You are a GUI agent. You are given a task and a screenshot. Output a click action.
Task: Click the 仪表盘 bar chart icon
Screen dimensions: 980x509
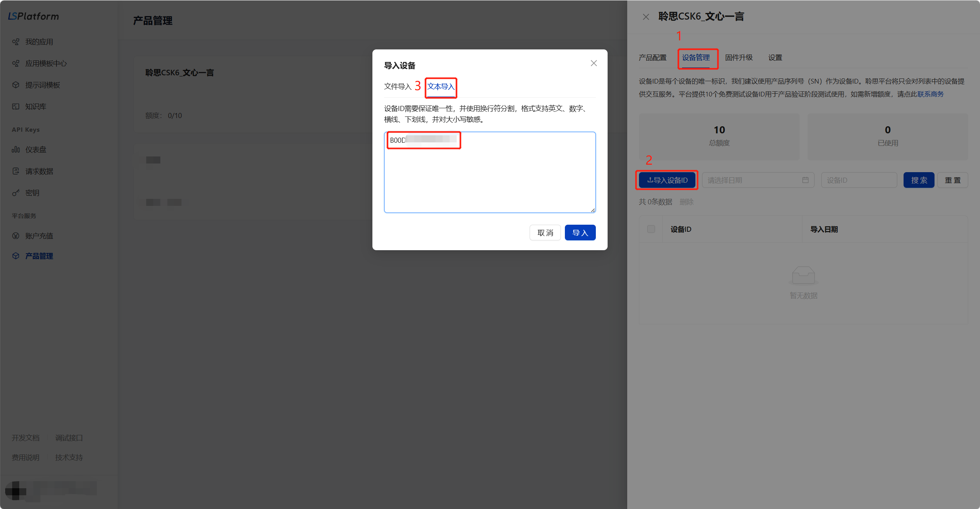(x=16, y=149)
